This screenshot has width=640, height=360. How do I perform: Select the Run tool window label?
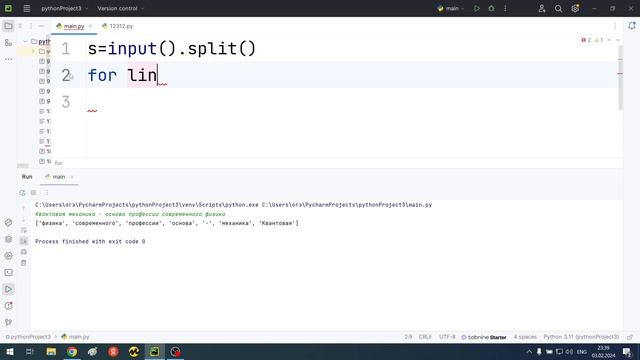point(27,177)
